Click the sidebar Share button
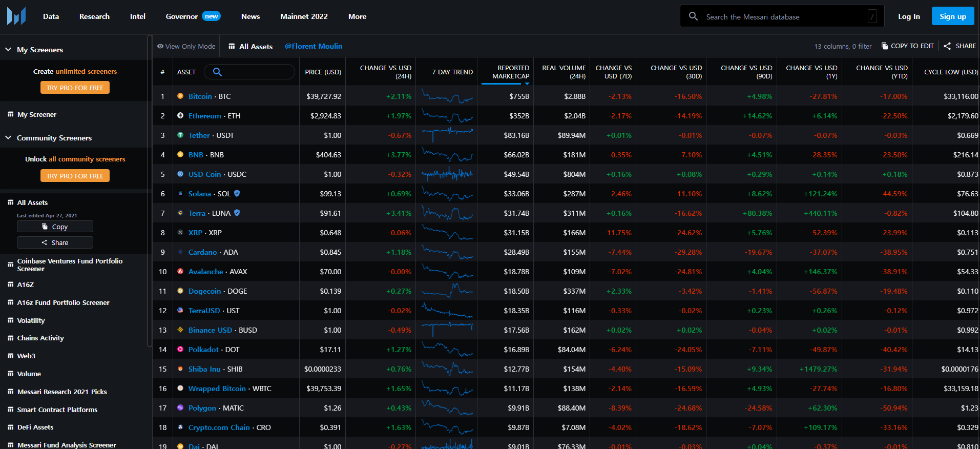980x449 pixels. [x=55, y=242]
